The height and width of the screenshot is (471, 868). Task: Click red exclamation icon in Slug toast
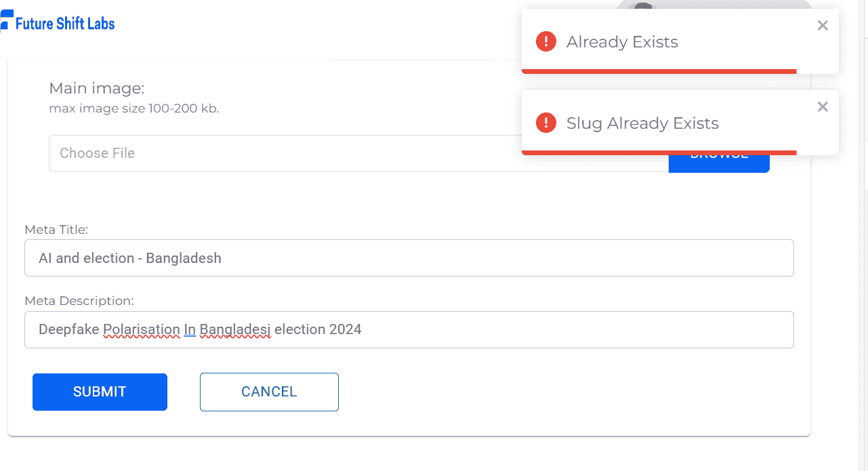click(546, 123)
